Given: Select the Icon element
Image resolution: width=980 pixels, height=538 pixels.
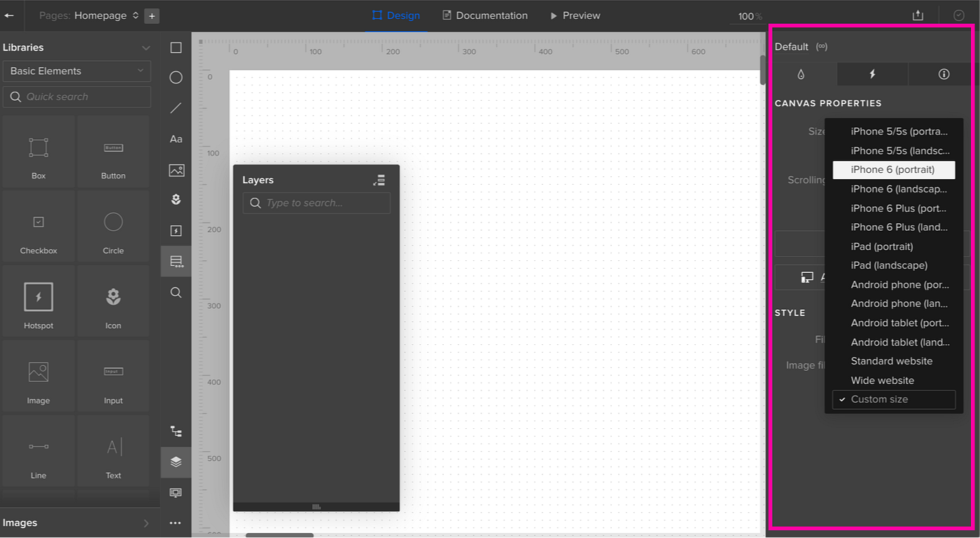Looking at the screenshot, I should (x=113, y=301).
